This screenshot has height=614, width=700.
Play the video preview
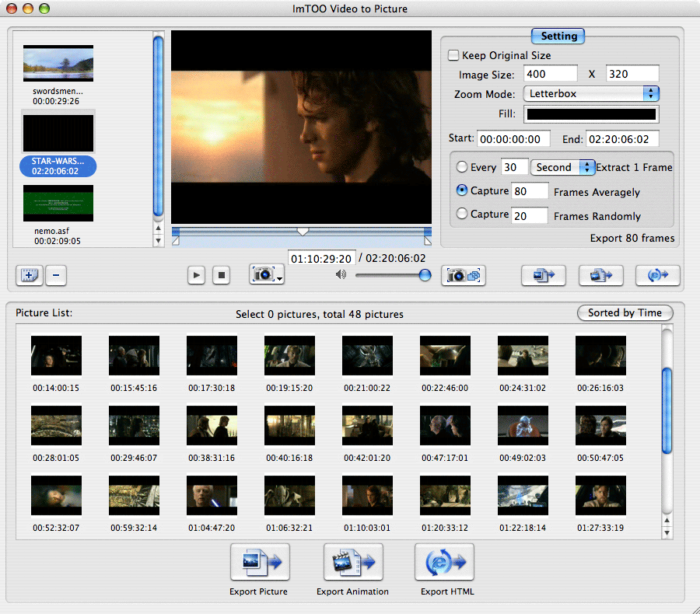click(x=196, y=275)
